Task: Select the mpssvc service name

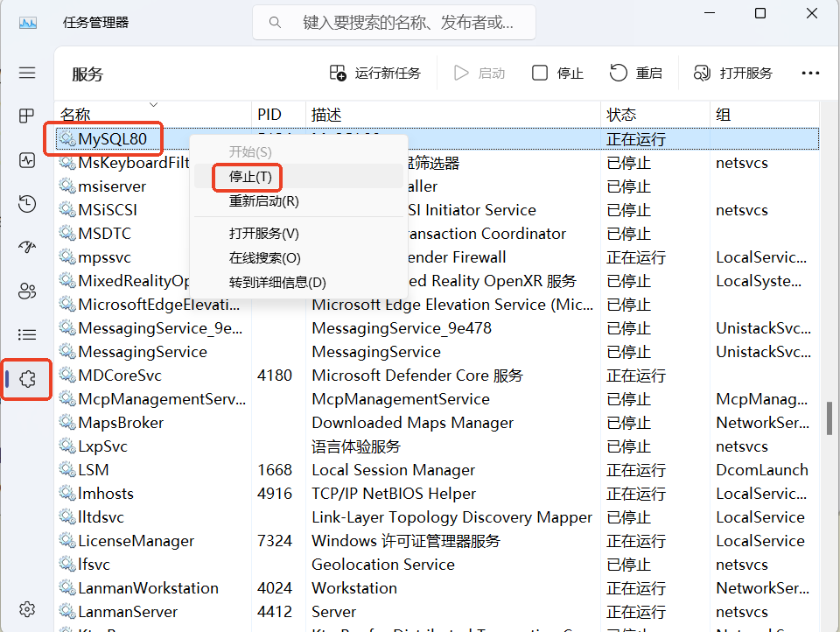Action: (104, 257)
